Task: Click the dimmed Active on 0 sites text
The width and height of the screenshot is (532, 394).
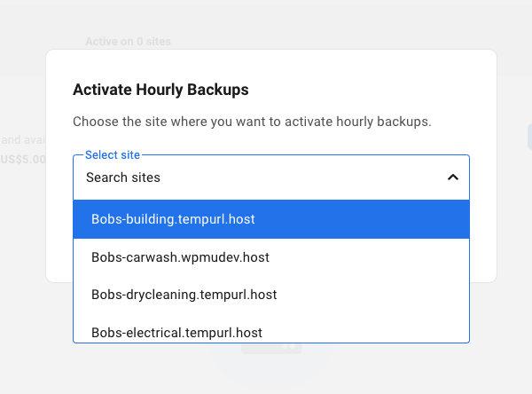Action: 128,41
